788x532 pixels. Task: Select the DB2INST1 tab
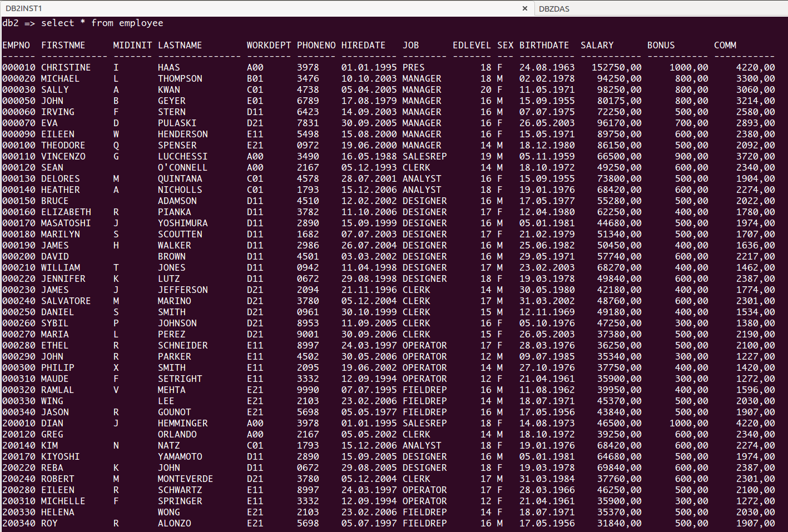click(24, 8)
